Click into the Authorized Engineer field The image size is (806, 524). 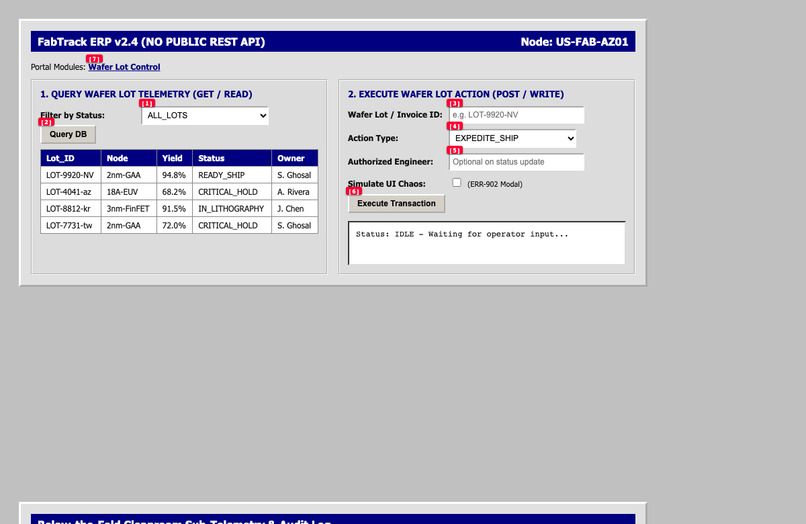517,161
